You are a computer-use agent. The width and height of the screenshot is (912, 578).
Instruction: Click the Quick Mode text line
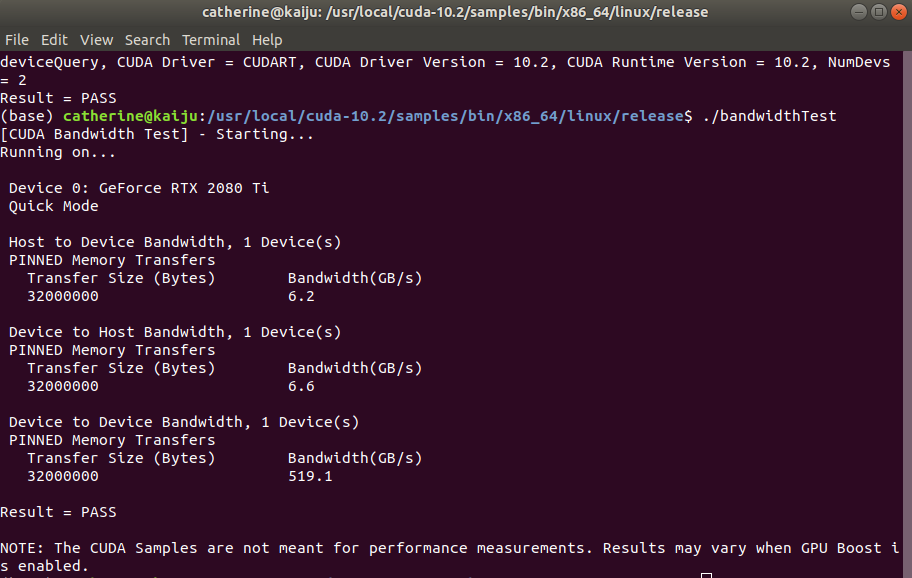54,206
